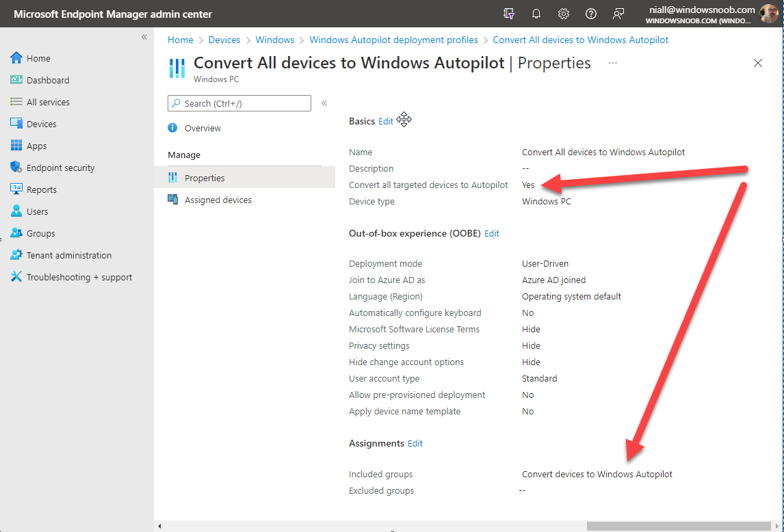Image resolution: width=784 pixels, height=532 pixels.
Task: Click the Dashboard chart icon in sidebar
Action: (x=16, y=80)
